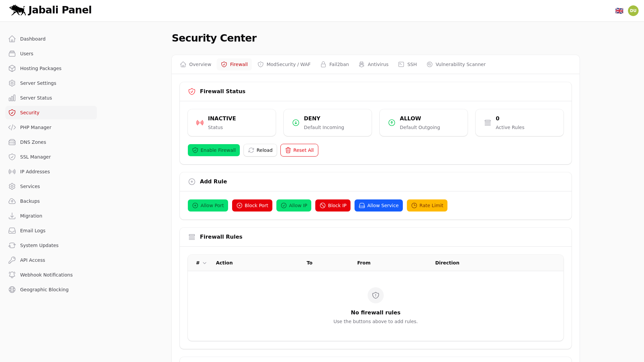The image size is (644, 362).
Task: Select the Antivirus bug icon in tabs
Action: click(361, 64)
